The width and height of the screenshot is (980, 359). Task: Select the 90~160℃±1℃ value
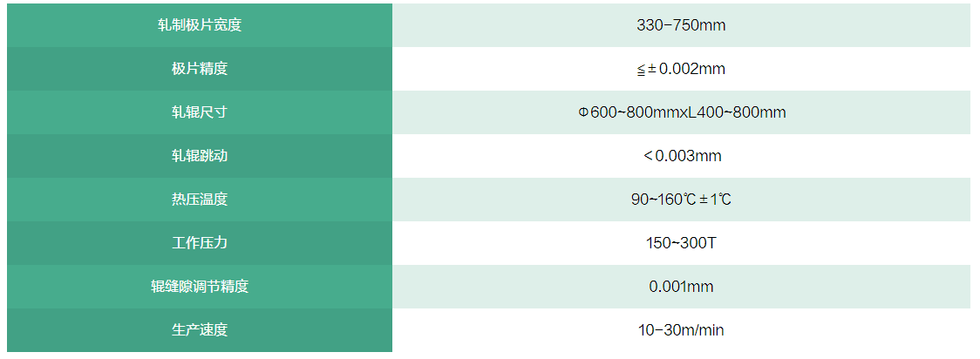[681, 200]
